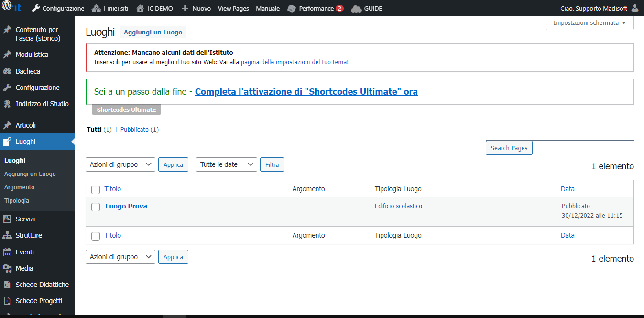Sort by Titolo column header
Viewport: 644px width, 318px height.
[113, 189]
